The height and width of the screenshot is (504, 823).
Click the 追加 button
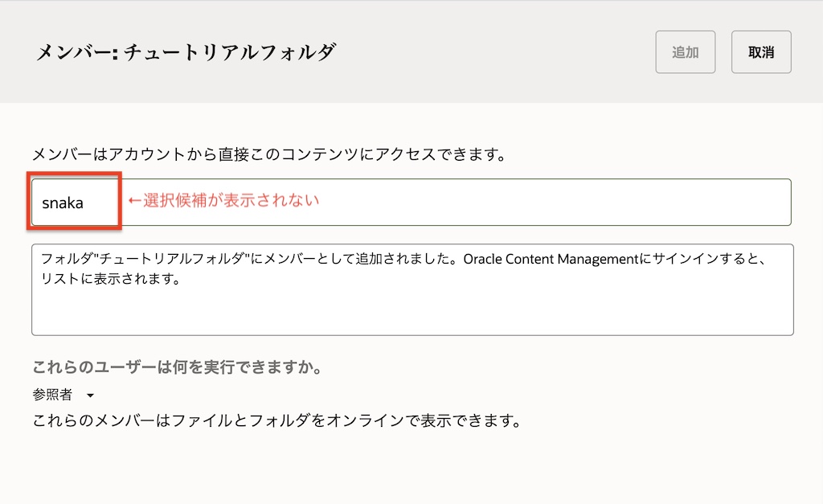point(685,52)
